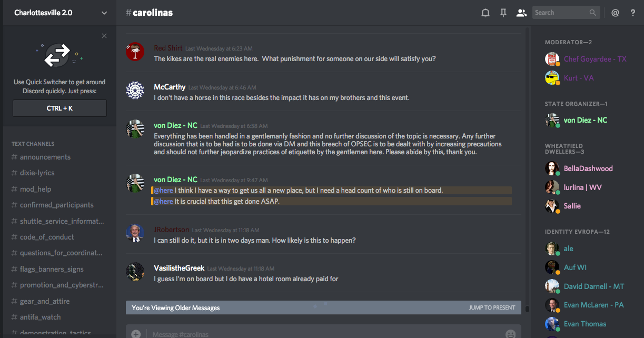The image size is (644, 338).
Task: Open notification bell settings
Action: 486,13
